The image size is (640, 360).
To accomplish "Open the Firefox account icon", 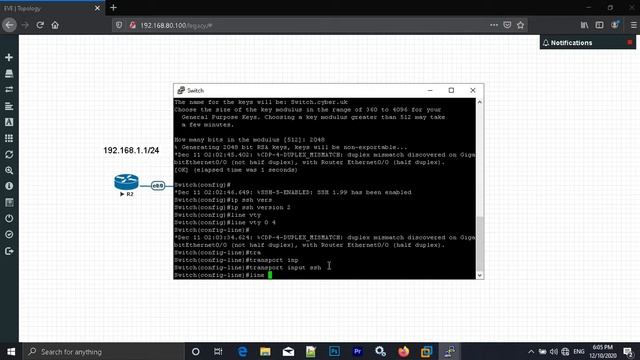I will pos(615,25).
